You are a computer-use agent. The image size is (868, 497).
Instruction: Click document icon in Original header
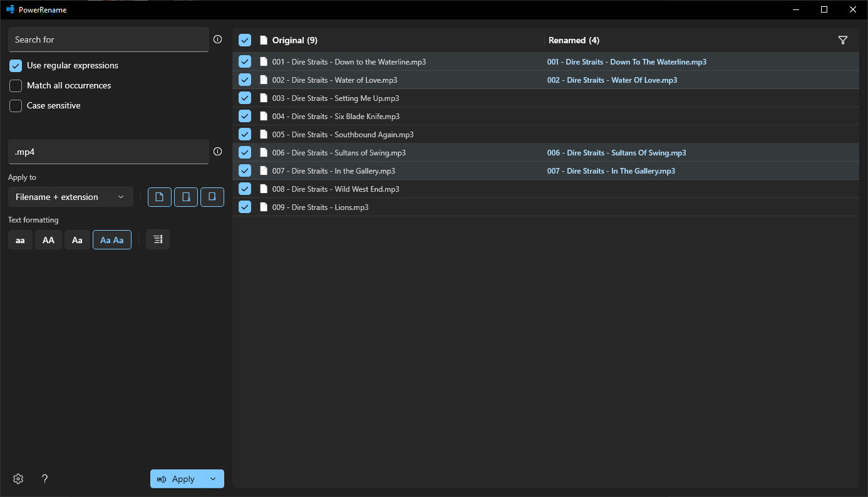(x=264, y=40)
